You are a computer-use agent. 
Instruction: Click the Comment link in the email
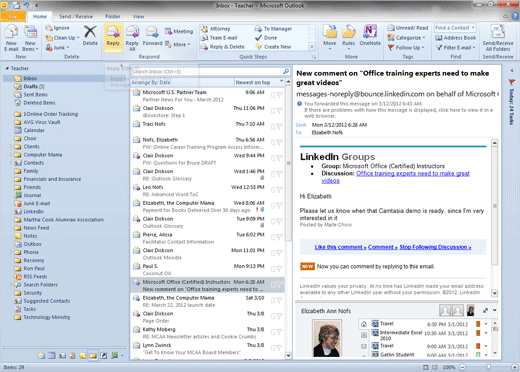pyautogui.click(x=383, y=247)
